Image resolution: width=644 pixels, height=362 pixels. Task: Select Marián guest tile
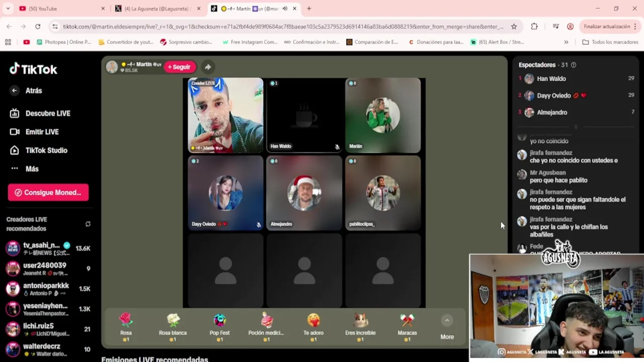(x=383, y=115)
